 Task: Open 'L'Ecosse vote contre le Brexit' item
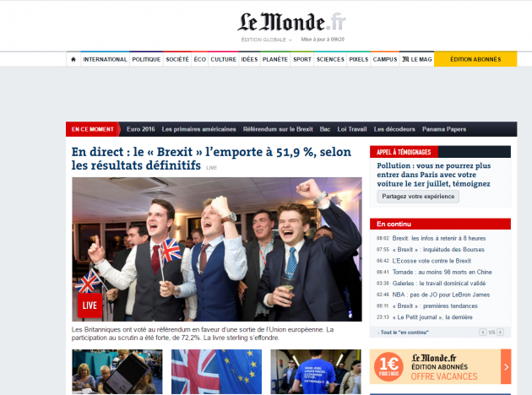[432, 261]
